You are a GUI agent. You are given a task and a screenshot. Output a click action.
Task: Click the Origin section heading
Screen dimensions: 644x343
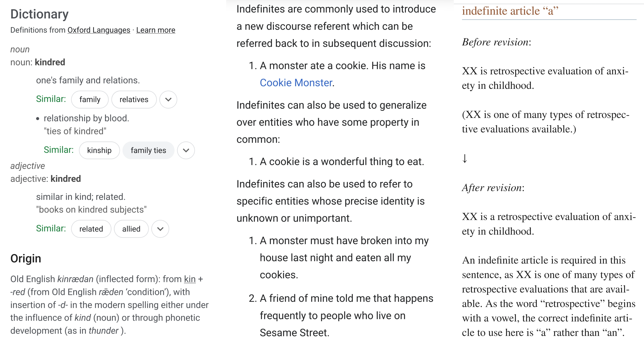[26, 258]
